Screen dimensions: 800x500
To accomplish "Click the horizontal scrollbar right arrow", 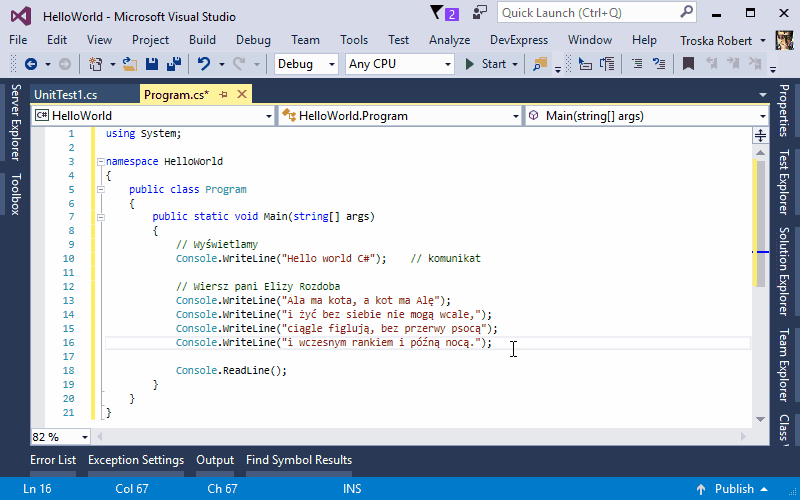I will coord(743,437).
